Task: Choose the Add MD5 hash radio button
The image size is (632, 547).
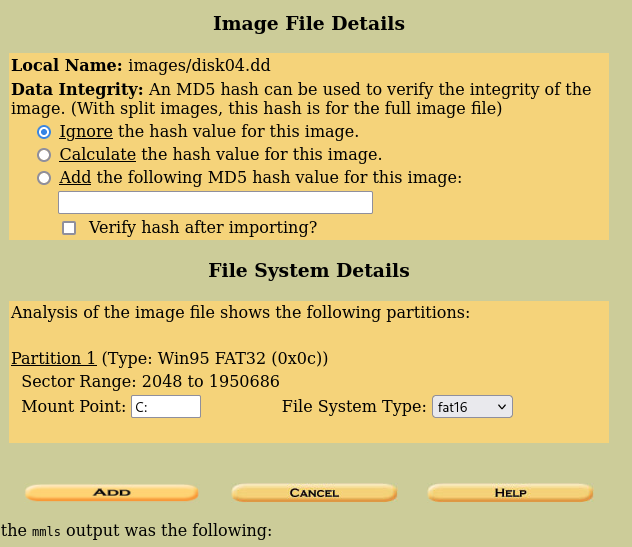Action: click(x=44, y=179)
